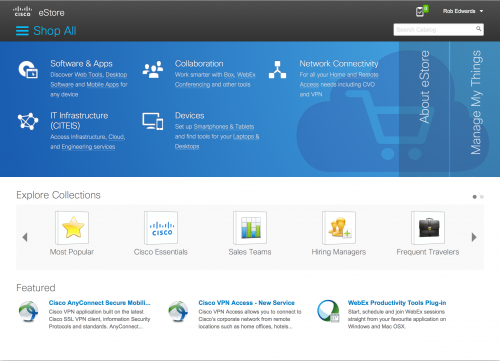Open Sales Teams chart collection

pos(250,228)
